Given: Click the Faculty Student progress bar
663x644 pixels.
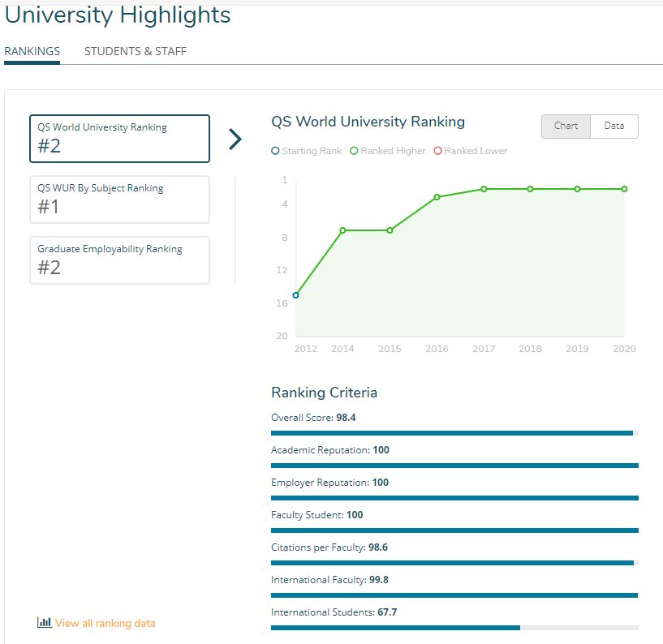Looking at the screenshot, I should click(x=454, y=530).
